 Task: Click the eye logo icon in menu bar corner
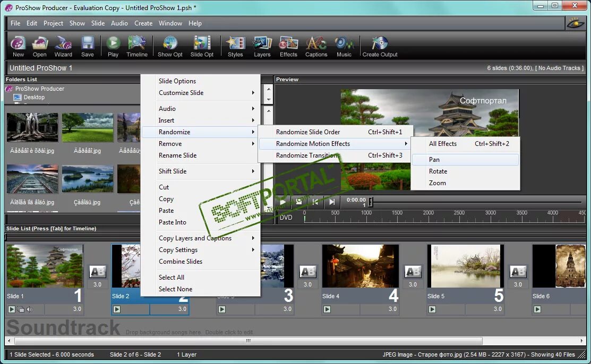[x=576, y=23]
